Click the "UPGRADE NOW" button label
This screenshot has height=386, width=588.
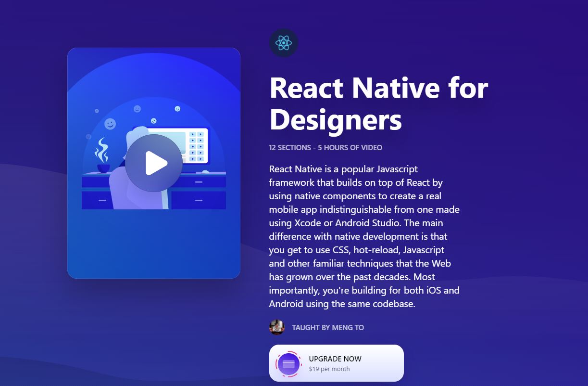click(335, 359)
